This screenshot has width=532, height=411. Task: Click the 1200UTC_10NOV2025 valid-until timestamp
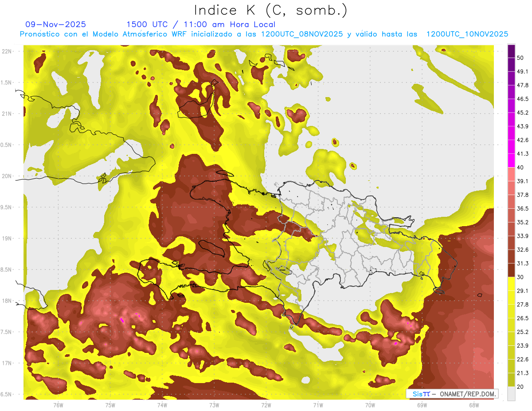(x=467, y=34)
